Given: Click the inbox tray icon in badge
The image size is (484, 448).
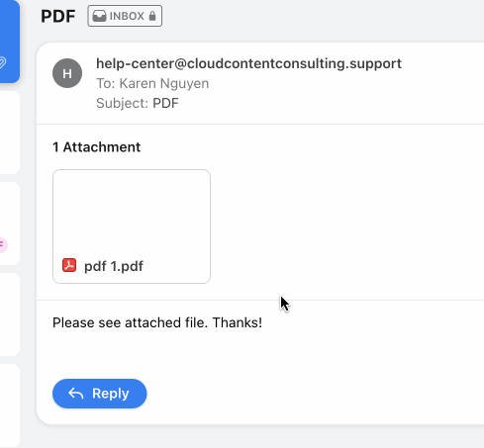Looking at the screenshot, I should pos(99,16).
